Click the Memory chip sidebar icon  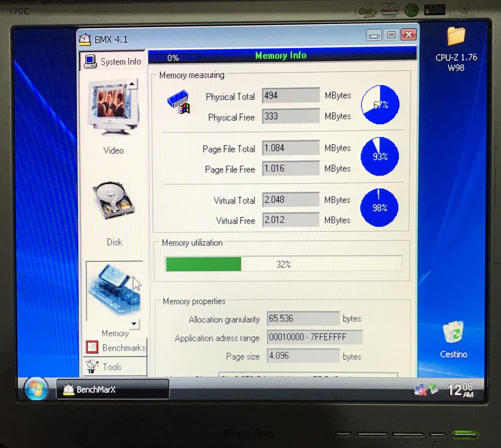tap(114, 290)
